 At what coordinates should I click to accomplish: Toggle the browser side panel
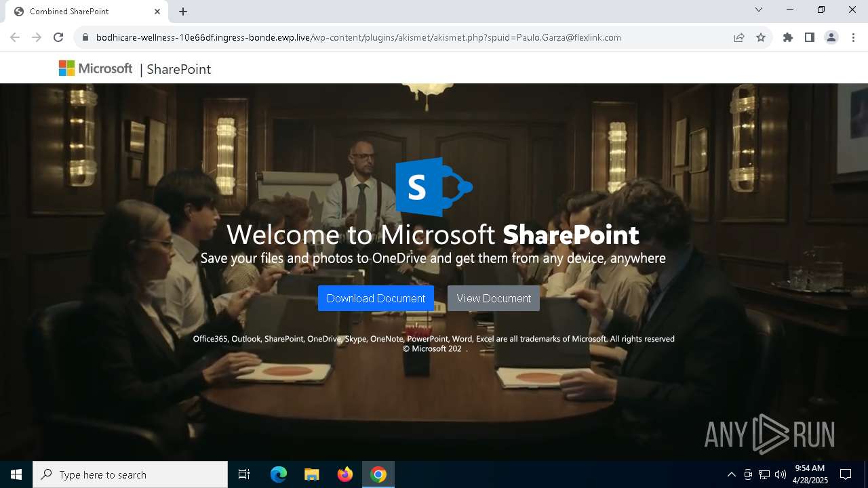(810, 37)
